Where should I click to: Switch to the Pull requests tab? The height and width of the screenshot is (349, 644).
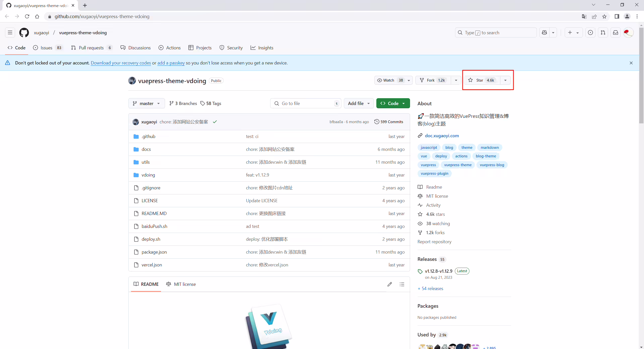pos(92,48)
